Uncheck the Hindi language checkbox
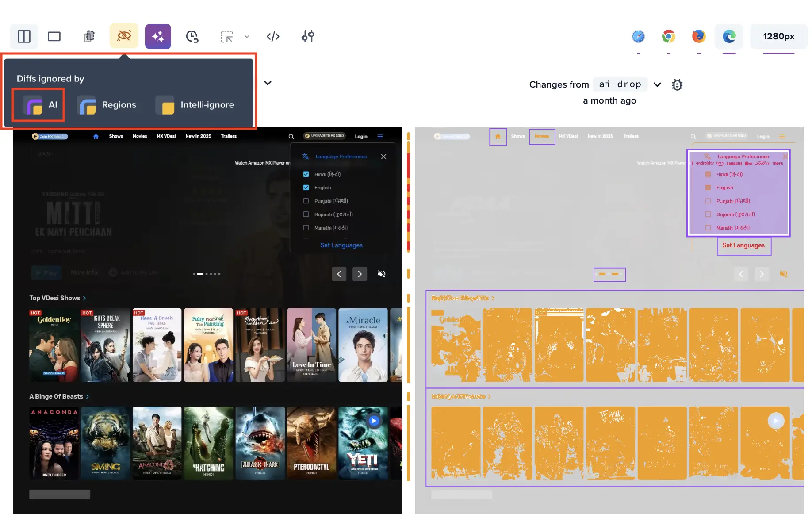Screen dimensions: 812x514 coord(306,174)
